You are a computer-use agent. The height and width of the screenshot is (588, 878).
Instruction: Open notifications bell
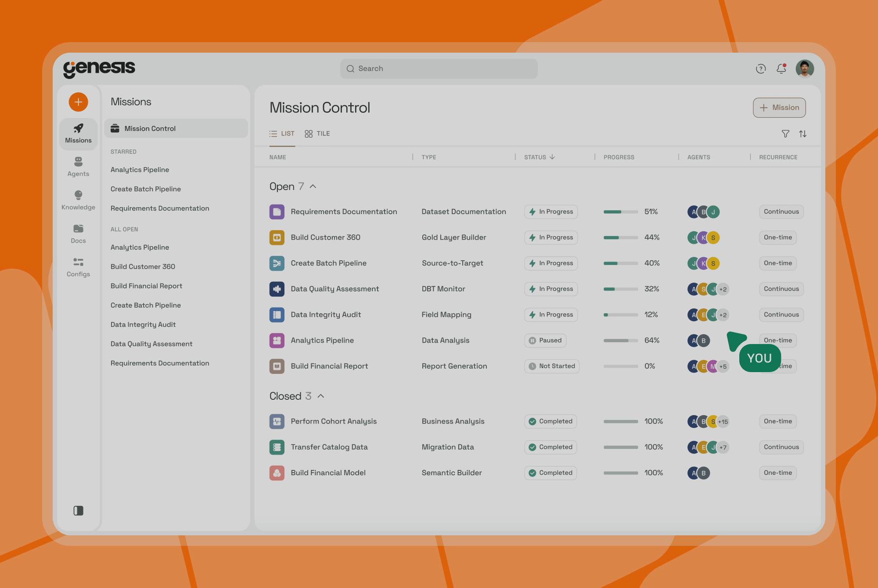(781, 68)
